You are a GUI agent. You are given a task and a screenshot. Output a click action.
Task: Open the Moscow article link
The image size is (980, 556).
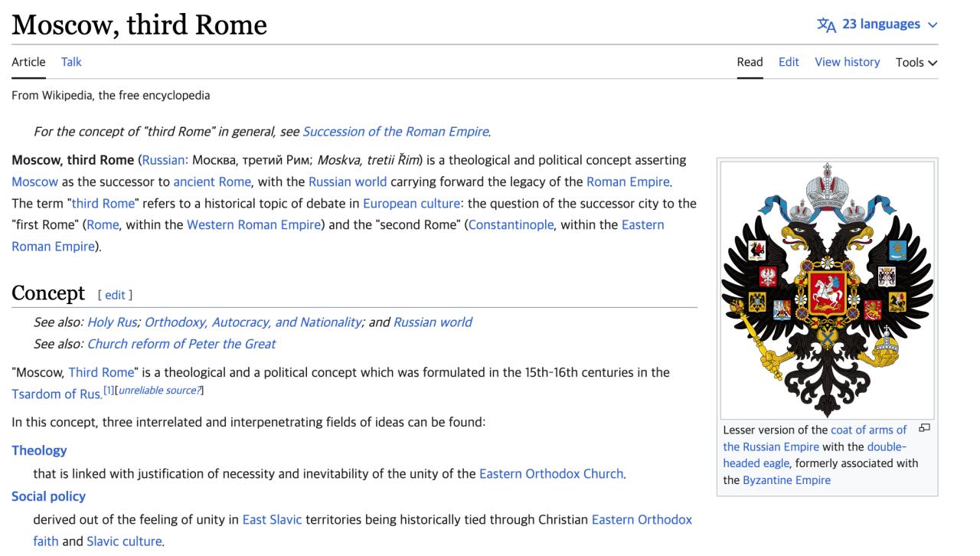pos(34,182)
